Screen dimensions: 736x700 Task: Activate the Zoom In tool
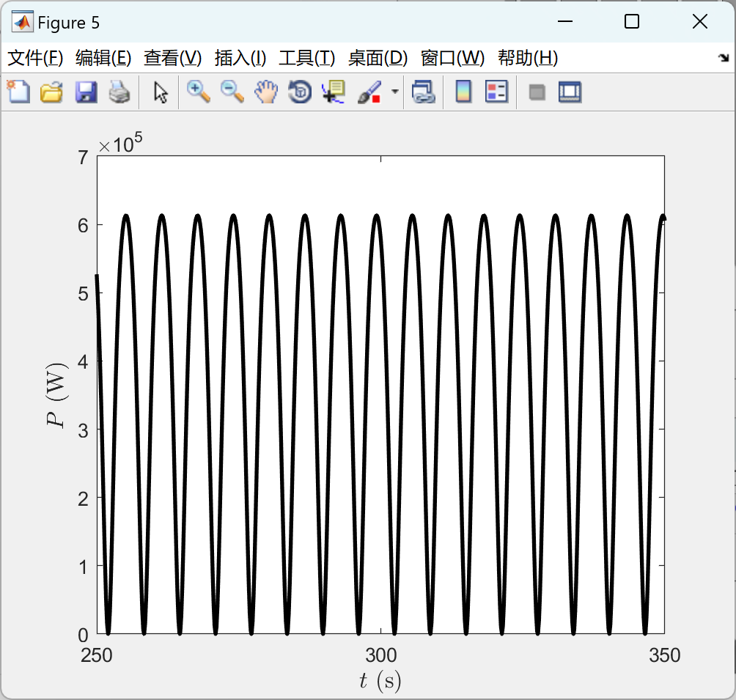(x=199, y=92)
